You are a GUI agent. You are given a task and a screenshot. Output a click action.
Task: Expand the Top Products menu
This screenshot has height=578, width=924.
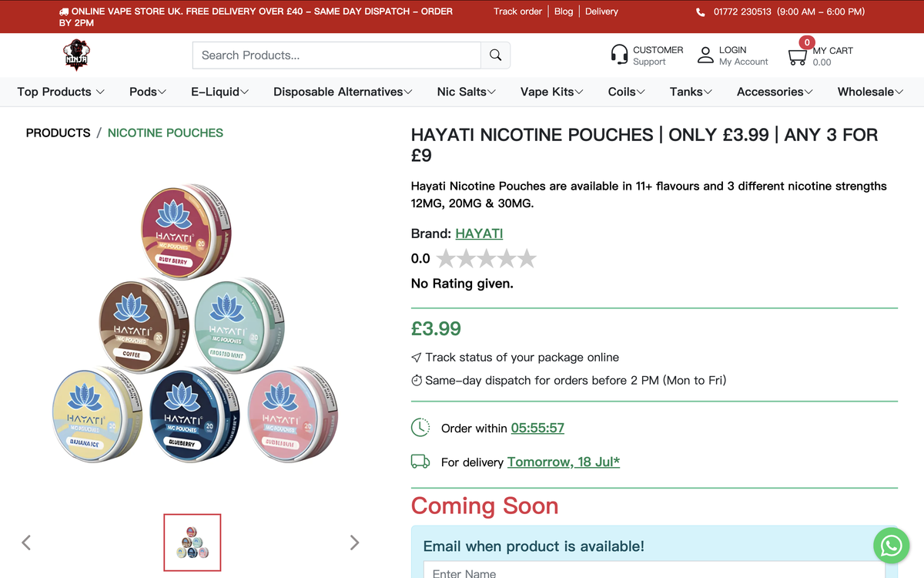point(61,92)
